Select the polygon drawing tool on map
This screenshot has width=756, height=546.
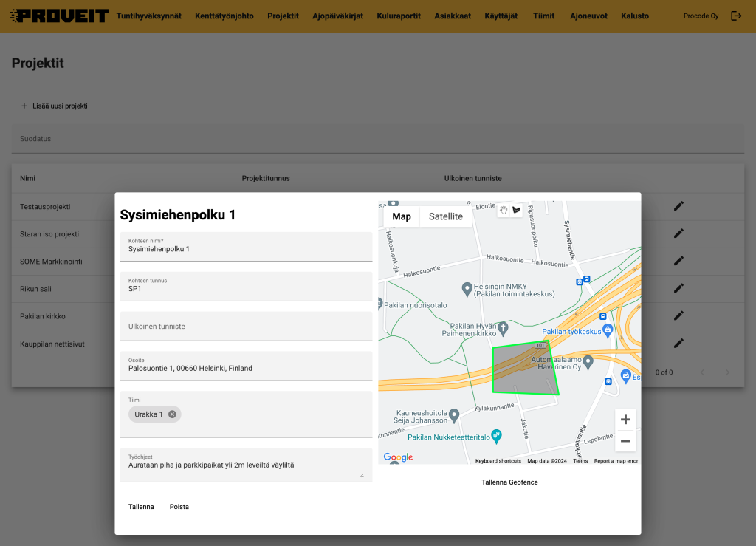(516, 211)
